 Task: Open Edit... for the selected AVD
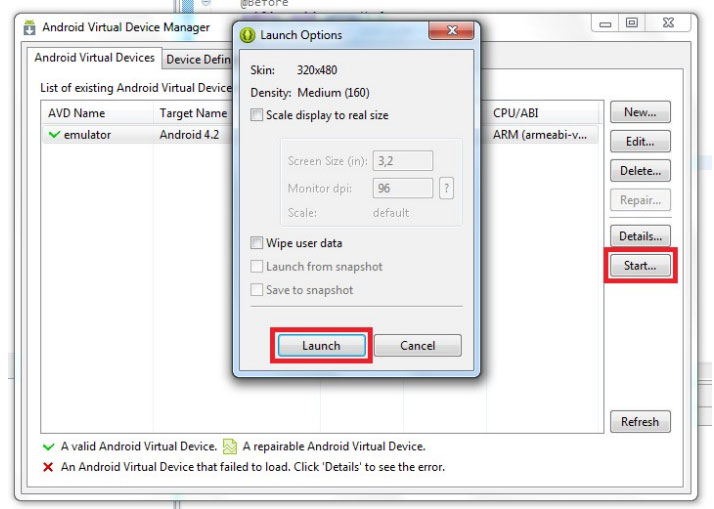pos(639,142)
